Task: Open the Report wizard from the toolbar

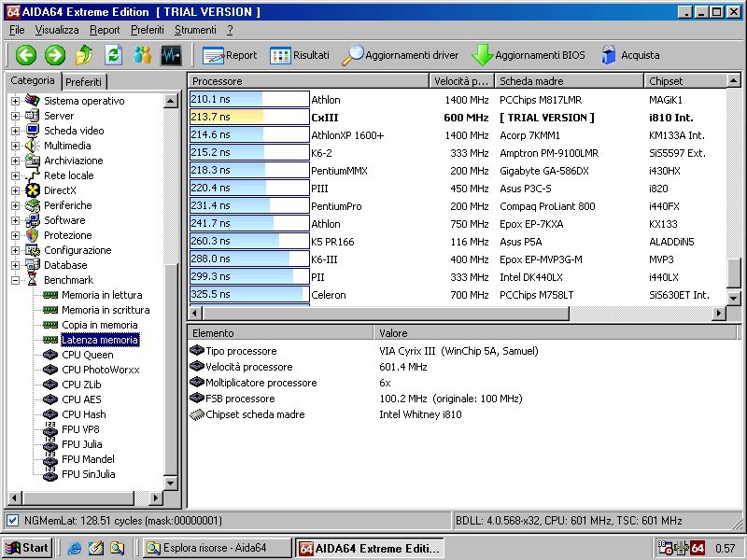Action: tap(230, 55)
